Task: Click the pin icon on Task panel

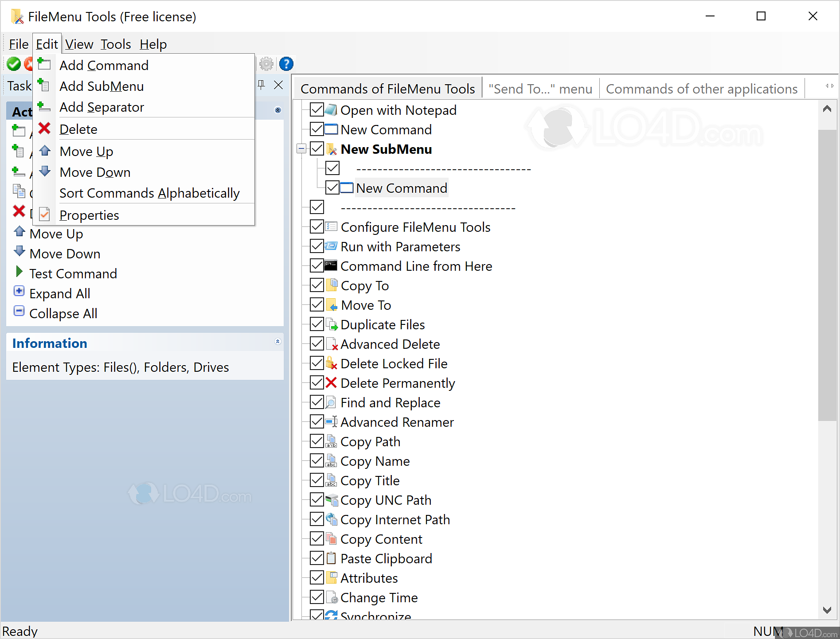Action: coord(262,85)
